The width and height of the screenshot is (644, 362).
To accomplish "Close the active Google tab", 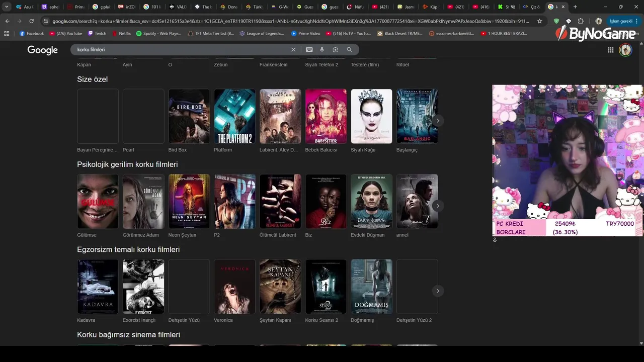I will click(x=563, y=7).
